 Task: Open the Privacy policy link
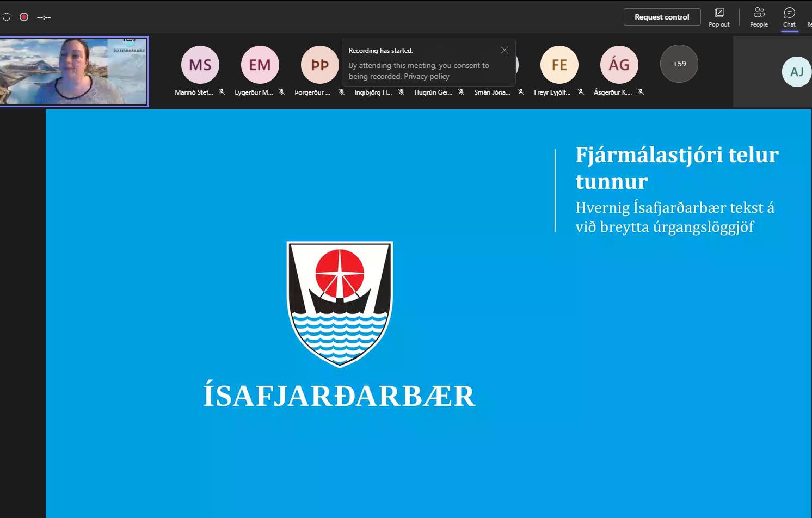[427, 77]
